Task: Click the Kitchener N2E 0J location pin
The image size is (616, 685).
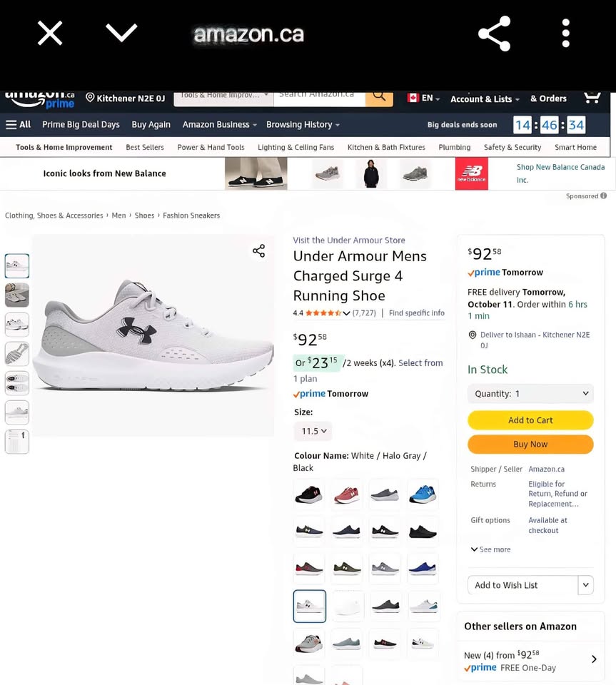Action: (90, 98)
